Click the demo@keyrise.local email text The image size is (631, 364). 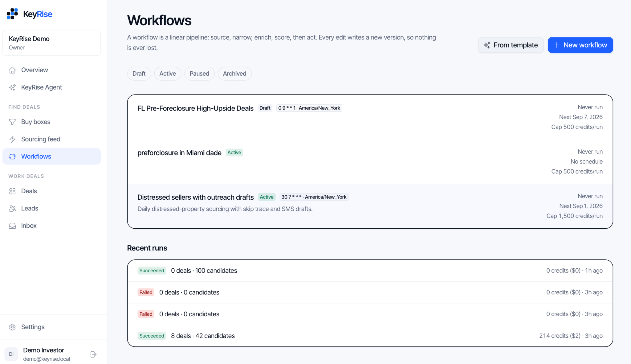tap(47, 359)
